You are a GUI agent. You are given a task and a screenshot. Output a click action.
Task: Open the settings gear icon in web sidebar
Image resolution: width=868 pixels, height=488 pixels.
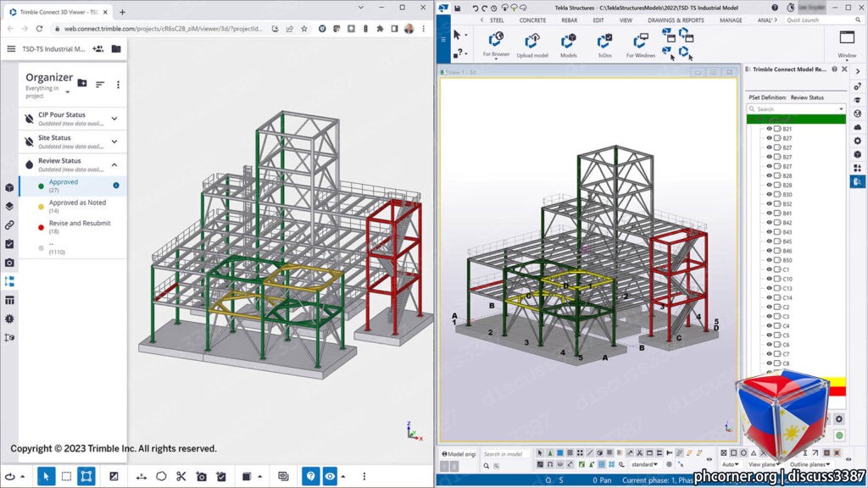pos(9,319)
